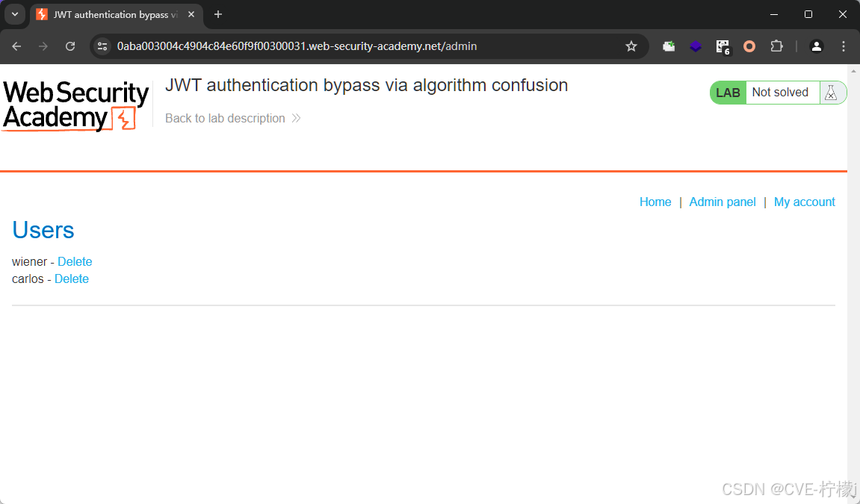Viewport: 860px width, 504px height.
Task: Click the address bar URL
Action: tap(297, 46)
